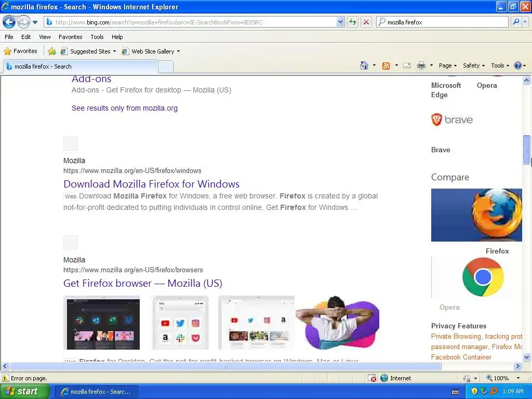Click the Forward navigation arrow
This screenshot has height=399, width=532.
(x=23, y=22)
